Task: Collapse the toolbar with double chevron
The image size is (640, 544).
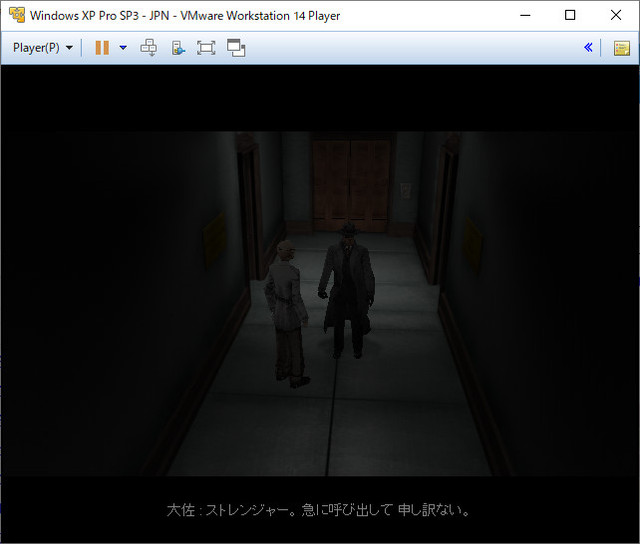Action: pos(588,48)
